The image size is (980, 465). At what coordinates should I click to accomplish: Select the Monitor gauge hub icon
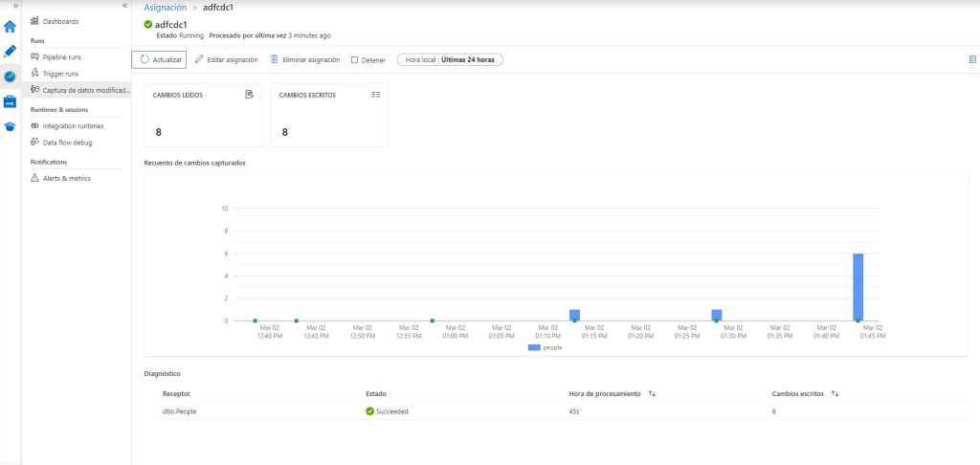click(10, 77)
